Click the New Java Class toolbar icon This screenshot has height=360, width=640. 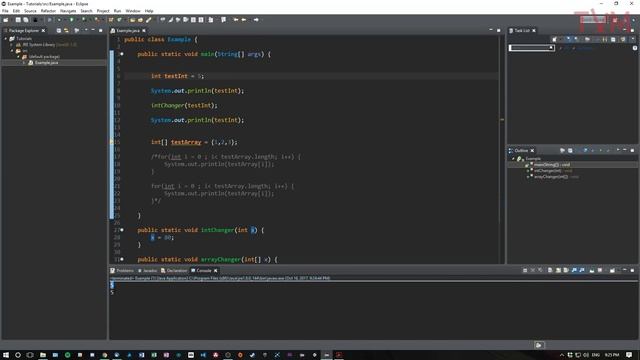pos(119,20)
